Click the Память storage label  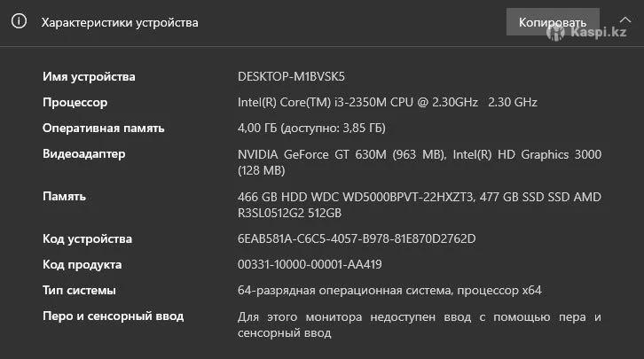pyautogui.click(x=64, y=196)
